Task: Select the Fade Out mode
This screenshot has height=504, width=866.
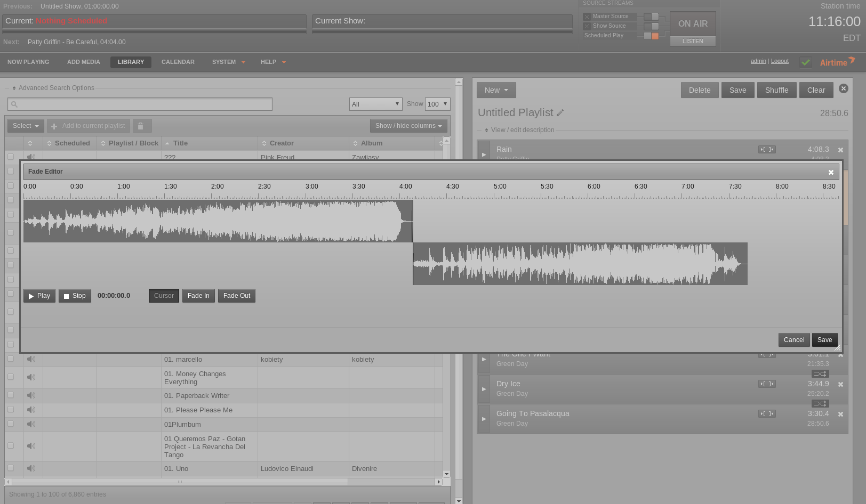Action: click(237, 296)
